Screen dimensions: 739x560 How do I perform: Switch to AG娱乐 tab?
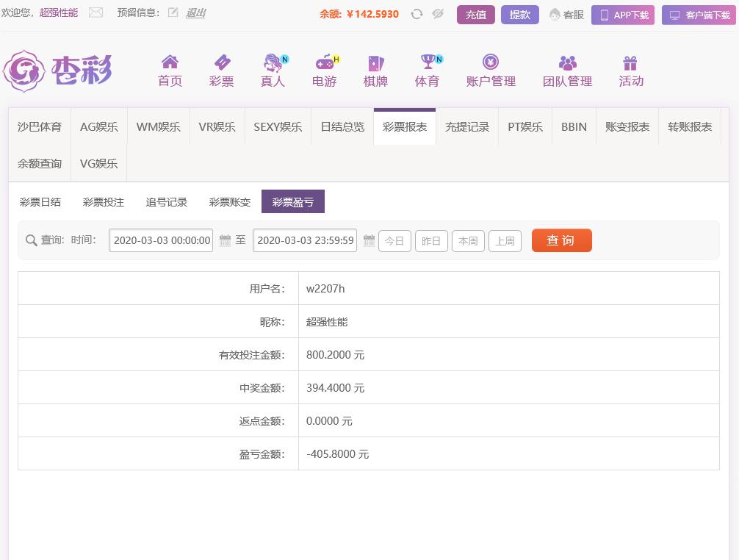(x=99, y=127)
